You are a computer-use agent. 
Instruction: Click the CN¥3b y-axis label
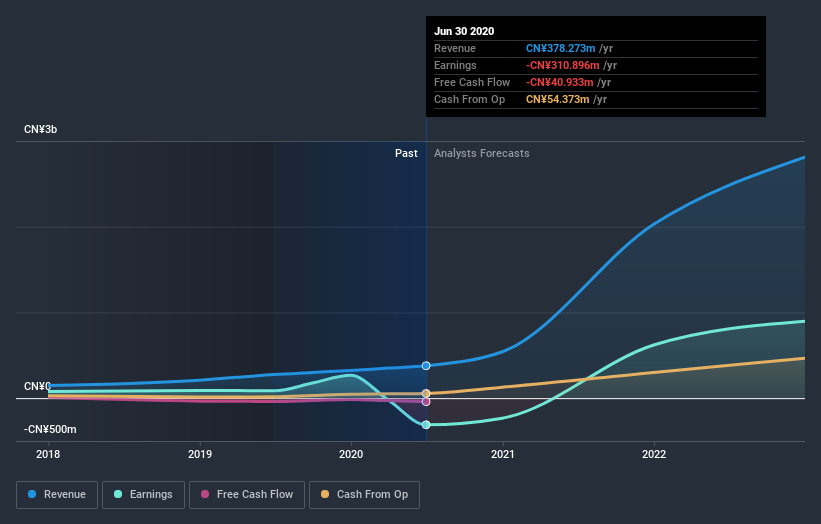40,129
